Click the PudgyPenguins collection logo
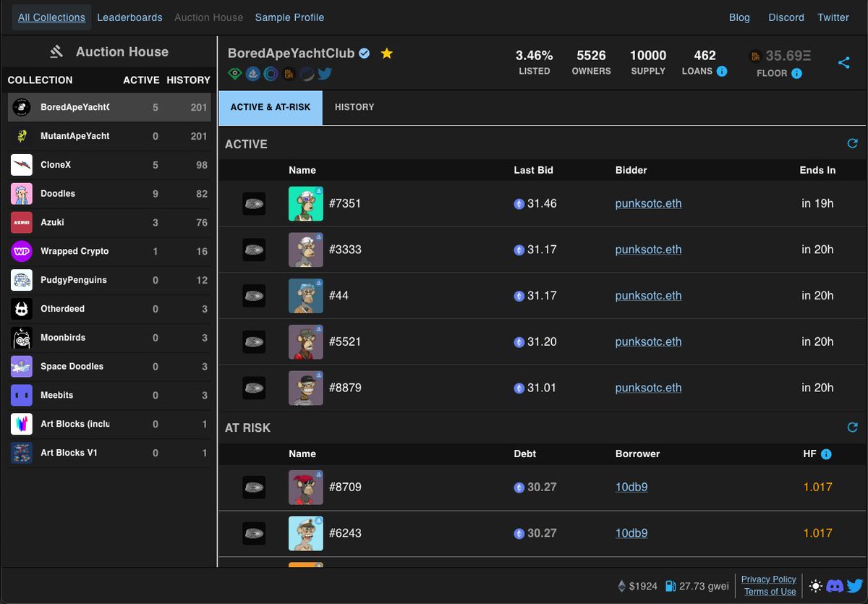The image size is (868, 604). [22, 280]
